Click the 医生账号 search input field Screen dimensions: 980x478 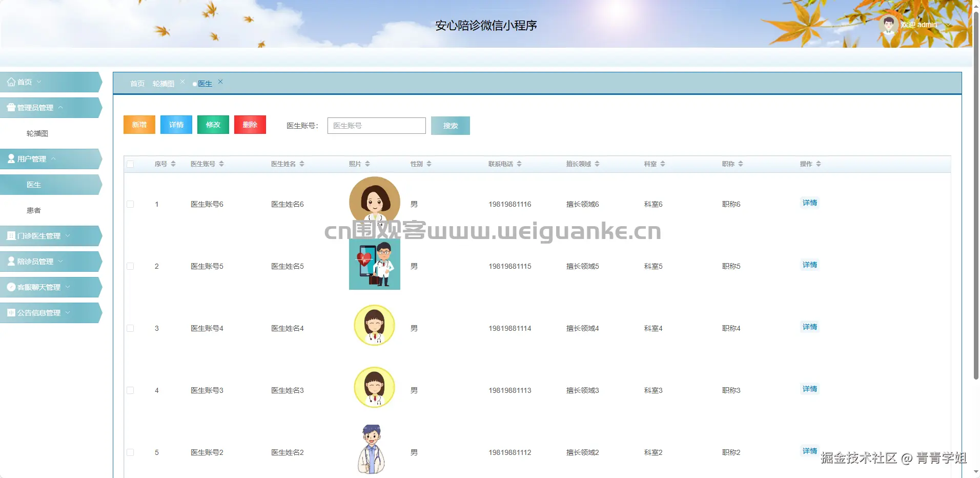(376, 126)
